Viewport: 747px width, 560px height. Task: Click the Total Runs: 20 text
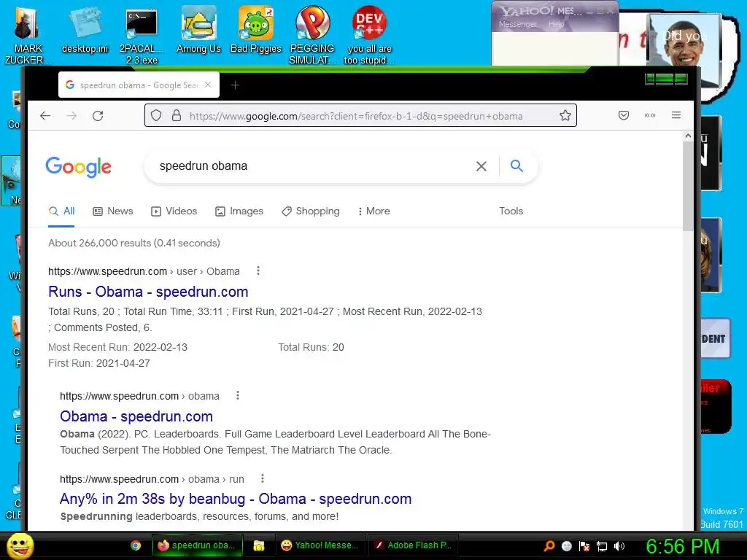coord(311,347)
